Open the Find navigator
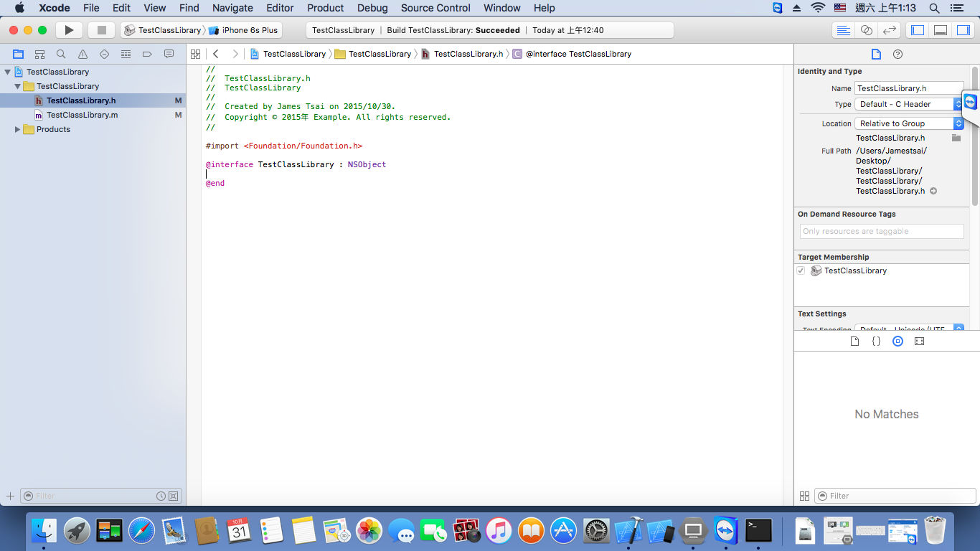The image size is (980, 551). pos(62,54)
